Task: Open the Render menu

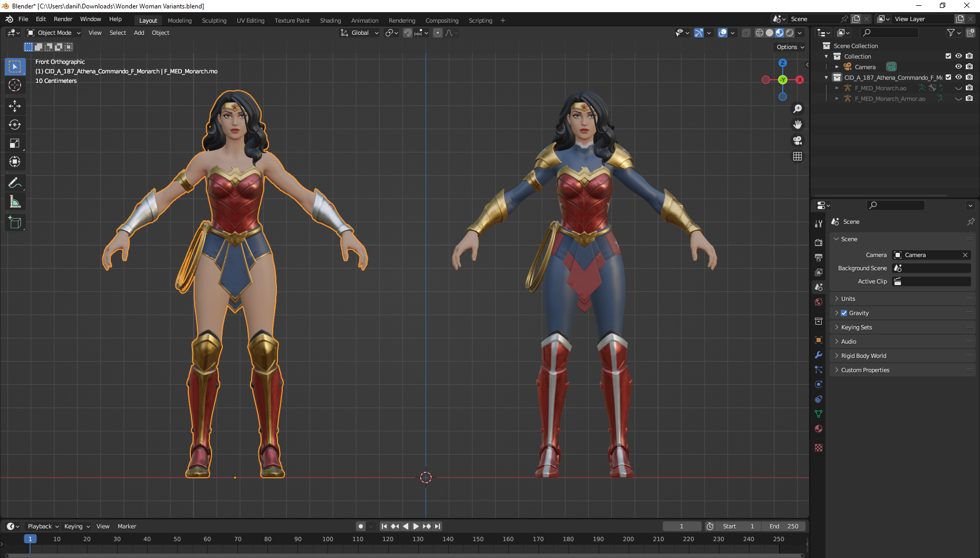Action: (63, 19)
